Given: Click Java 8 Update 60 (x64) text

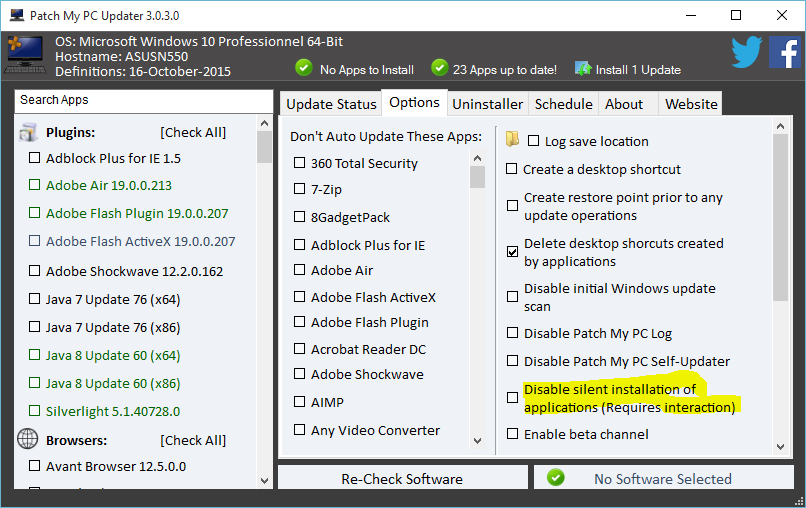Looking at the screenshot, I should coord(113,355).
